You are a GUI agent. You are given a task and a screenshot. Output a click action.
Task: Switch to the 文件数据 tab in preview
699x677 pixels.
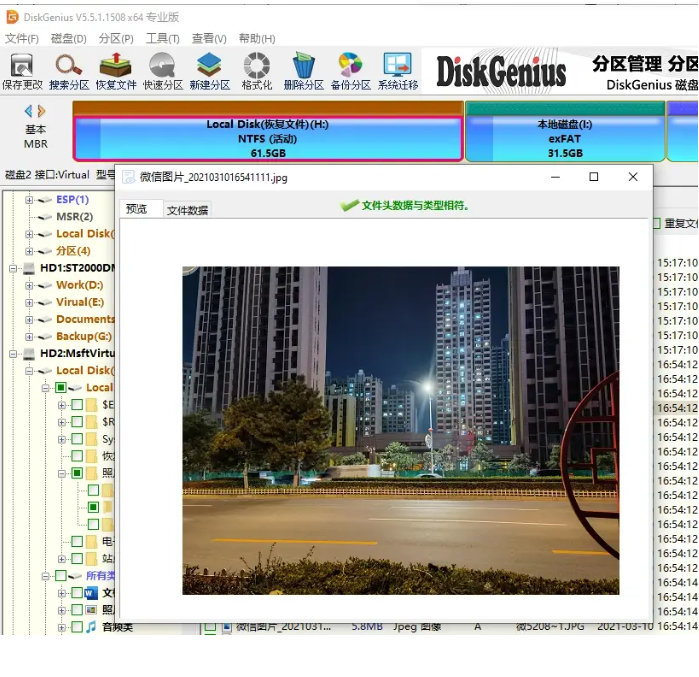pos(187,210)
